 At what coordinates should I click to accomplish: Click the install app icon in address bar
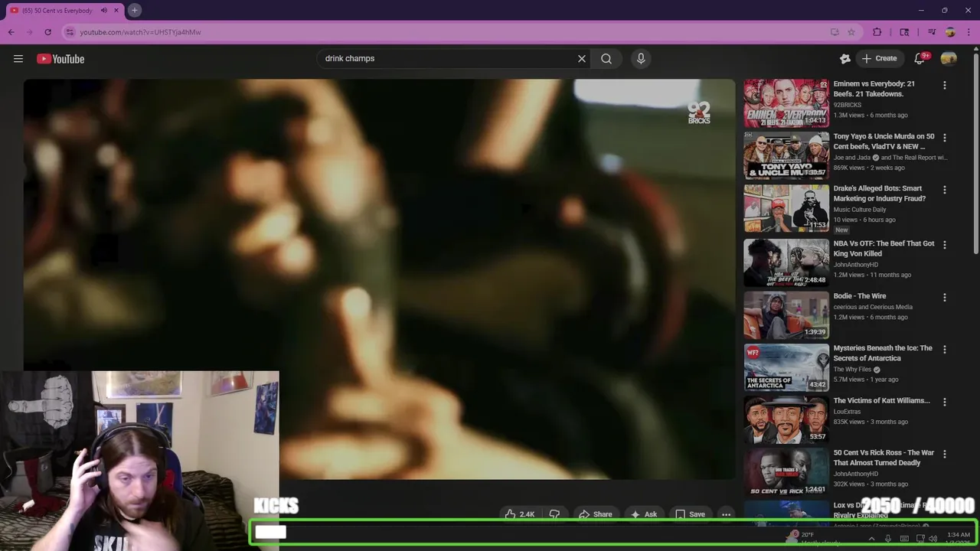(x=835, y=32)
